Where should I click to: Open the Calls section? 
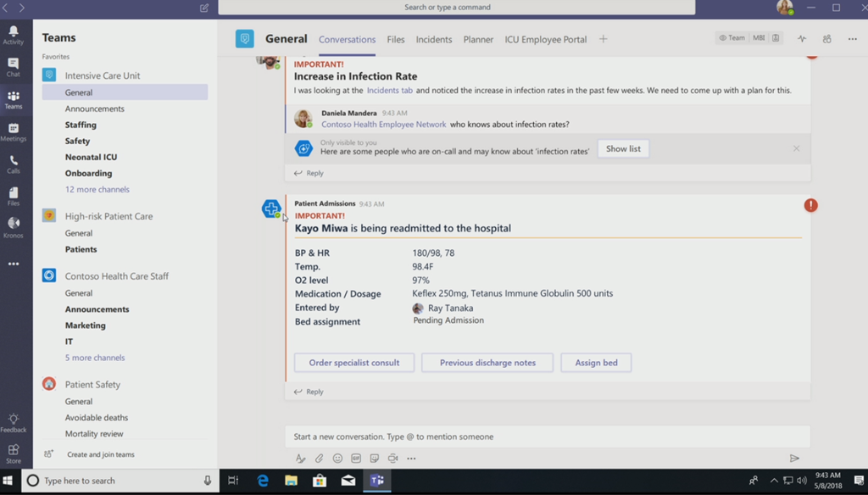tap(14, 164)
